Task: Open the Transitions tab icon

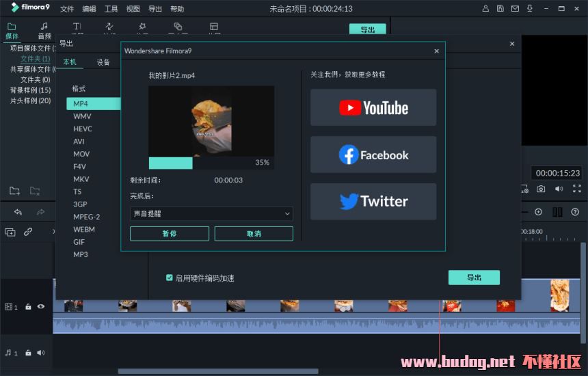Action: click(109, 26)
